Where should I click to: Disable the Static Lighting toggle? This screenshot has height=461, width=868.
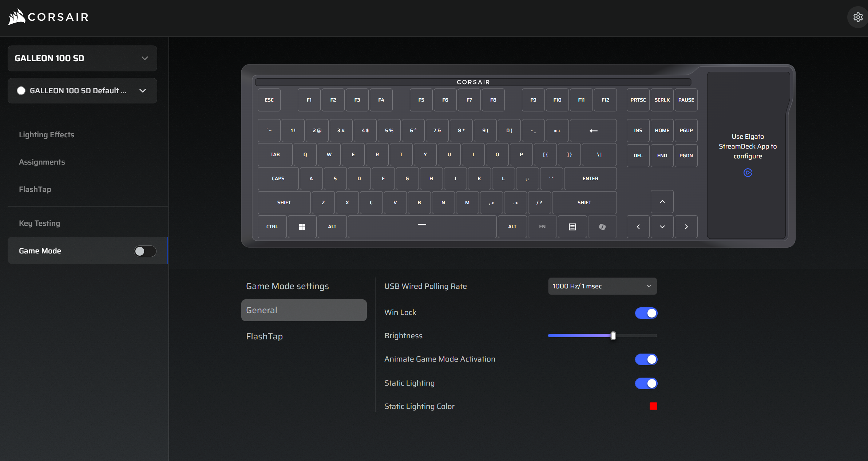click(x=646, y=383)
